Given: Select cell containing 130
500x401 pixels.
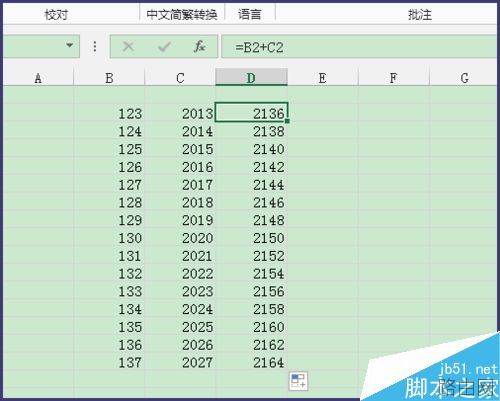Looking at the screenshot, I should click(x=109, y=238).
